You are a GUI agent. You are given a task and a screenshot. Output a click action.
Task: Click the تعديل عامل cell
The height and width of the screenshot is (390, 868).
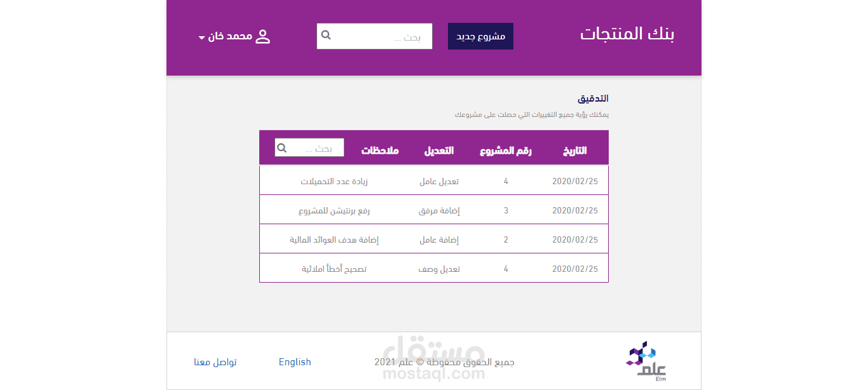[439, 181]
